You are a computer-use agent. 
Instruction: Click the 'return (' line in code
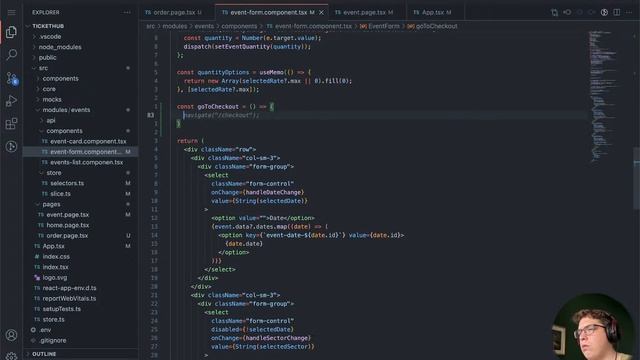click(190, 141)
